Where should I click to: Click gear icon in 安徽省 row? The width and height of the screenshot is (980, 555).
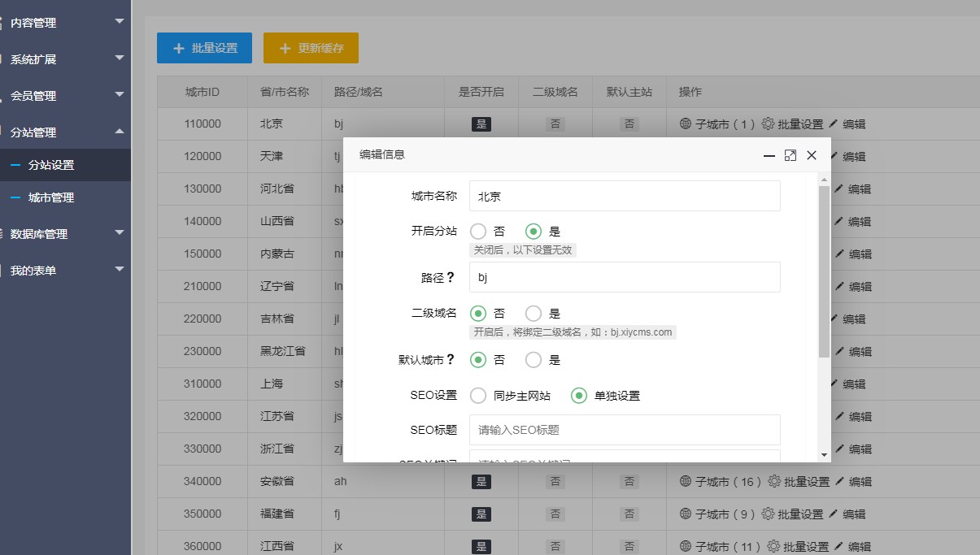774,482
